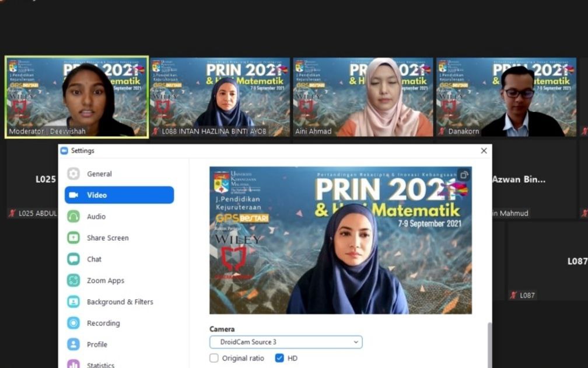The width and height of the screenshot is (588, 368).
Task: Click the 'in Mahmud' name label
Action: (510, 213)
